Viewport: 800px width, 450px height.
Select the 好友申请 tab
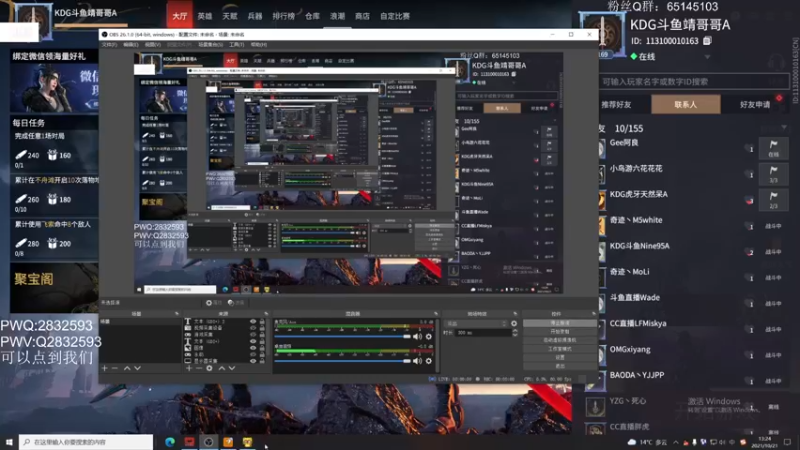pos(755,105)
